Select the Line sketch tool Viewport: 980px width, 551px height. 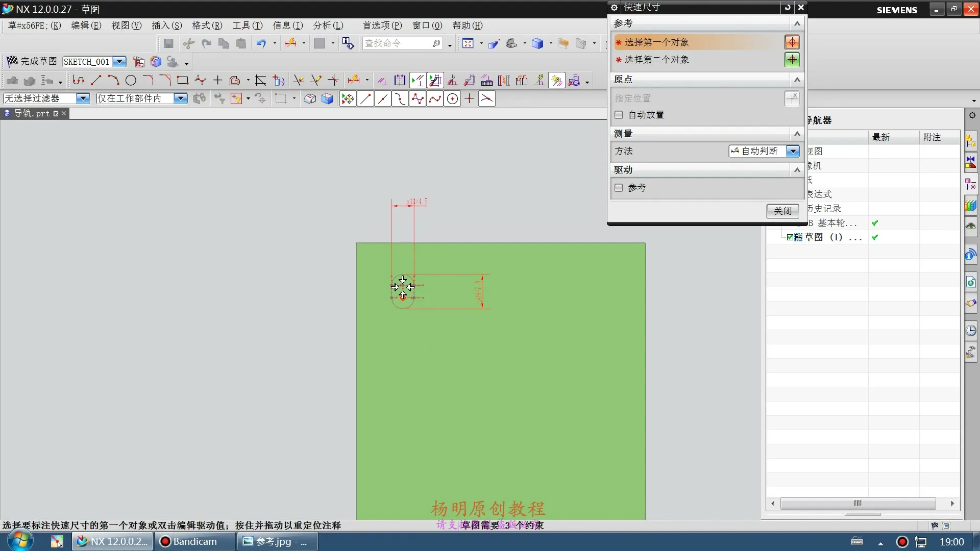pos(96,80)
